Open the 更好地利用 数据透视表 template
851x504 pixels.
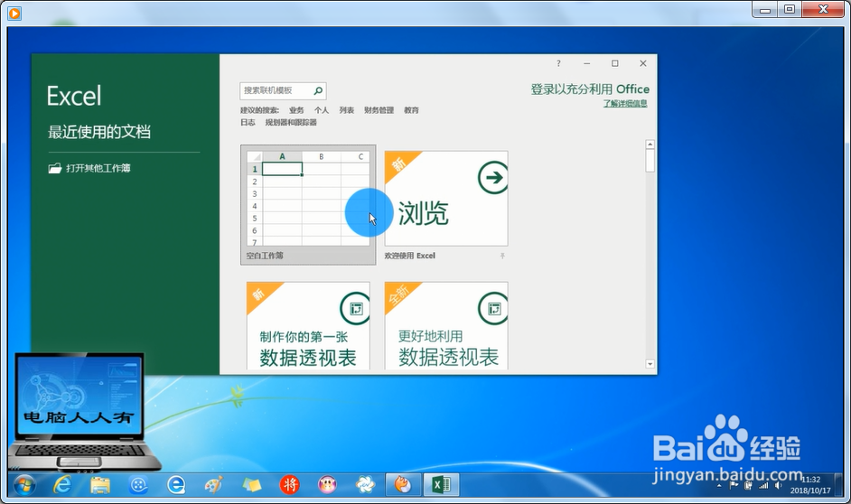(x=446, y=325)
